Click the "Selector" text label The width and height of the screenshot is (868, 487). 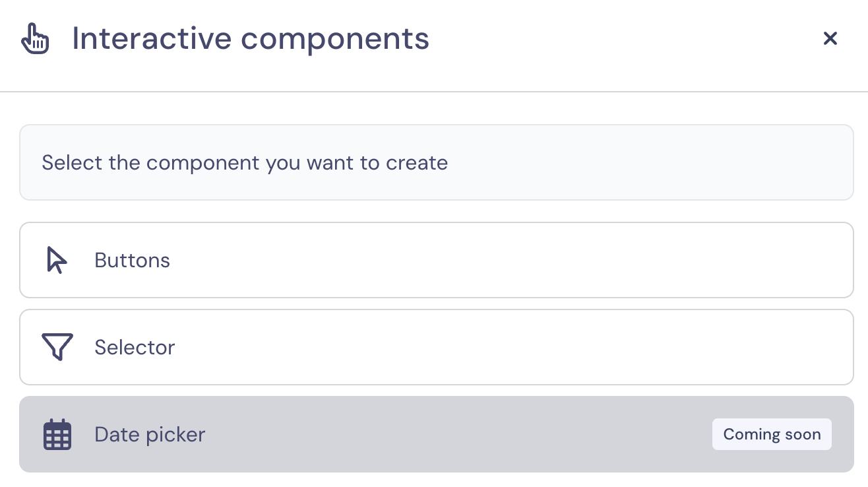[135, 347]
